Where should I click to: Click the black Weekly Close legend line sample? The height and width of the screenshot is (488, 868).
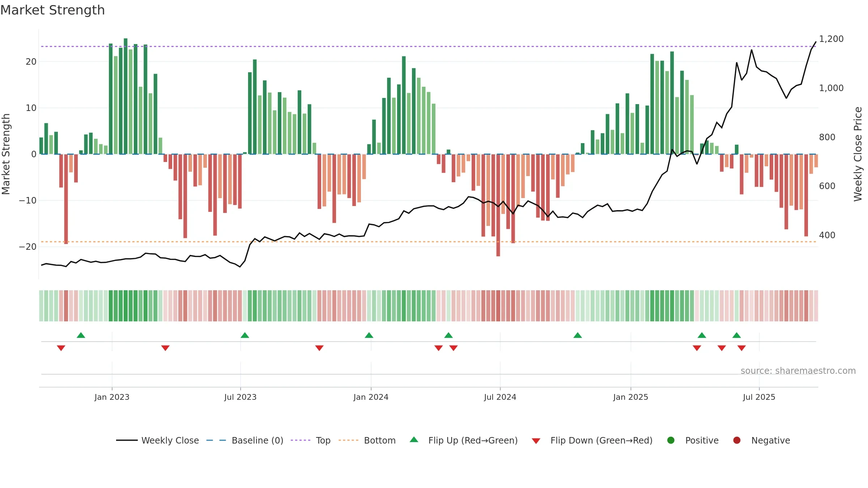click(x=127, y=440)
